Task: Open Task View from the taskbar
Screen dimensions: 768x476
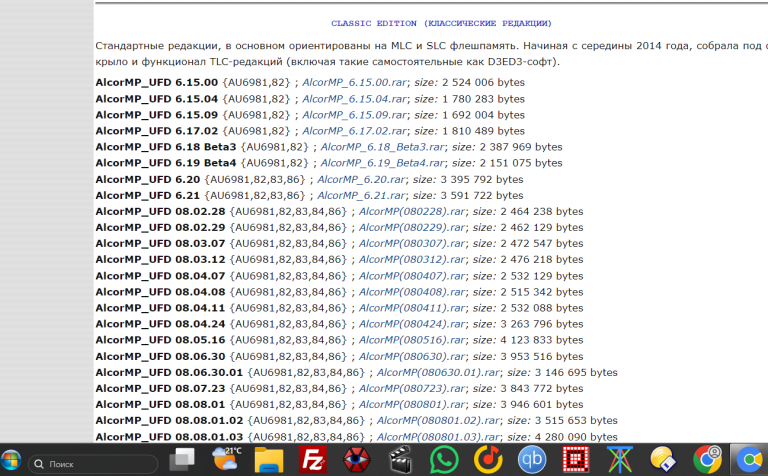Action: (x=182, y=460)
